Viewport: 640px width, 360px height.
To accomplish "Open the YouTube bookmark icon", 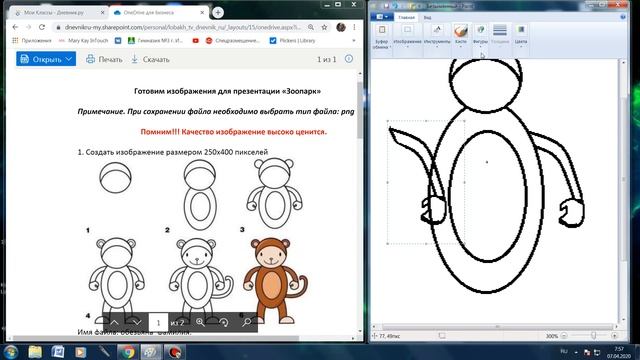I will coord(196,40).
